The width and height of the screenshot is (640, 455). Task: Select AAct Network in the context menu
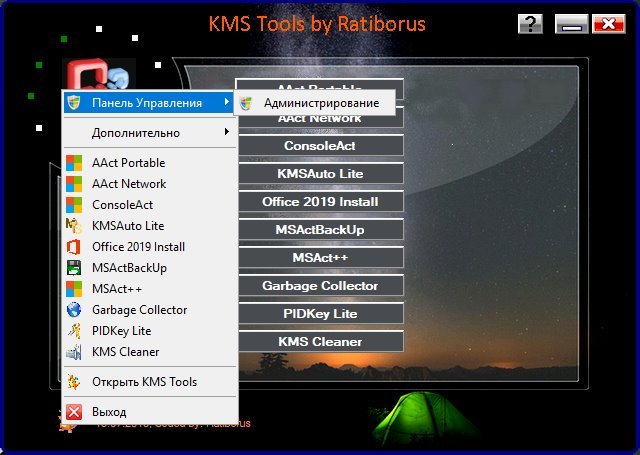tap(149, 184)
